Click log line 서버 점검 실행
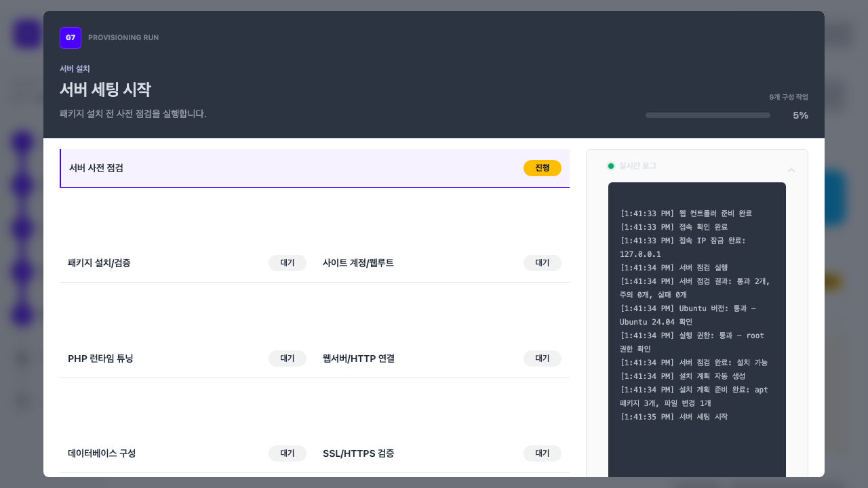Screen dimensions: 868x488 click(674, 268)
